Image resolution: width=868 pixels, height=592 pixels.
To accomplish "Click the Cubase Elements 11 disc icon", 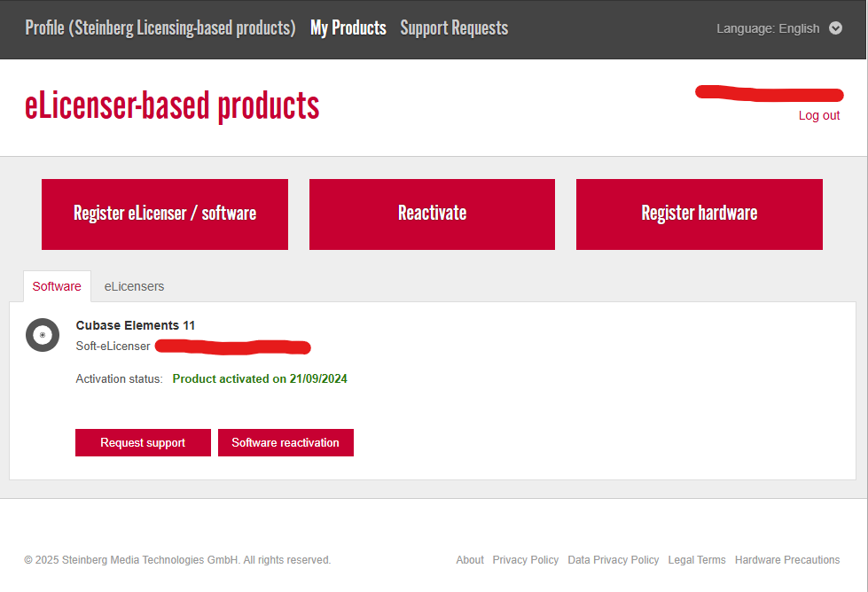I will [x=43, y=334].
